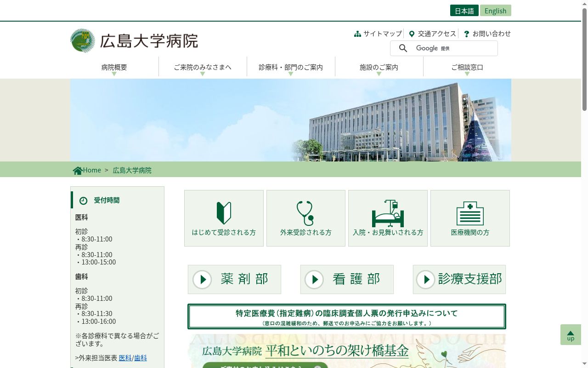Switch language to 日本語
The width and height of the screenshot is (588, 368).
464,11
